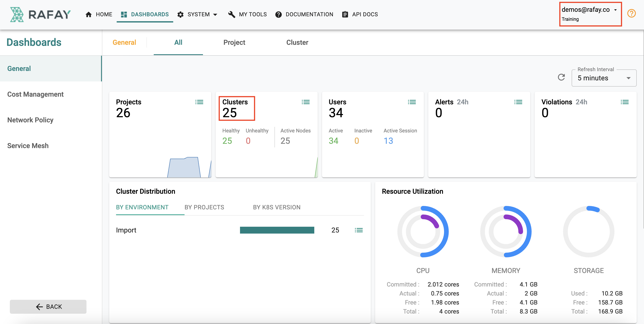The width and height of the screenshot is (644, 324).
Task: Open the Projects card list icon
Action: [x=199, y=102]
